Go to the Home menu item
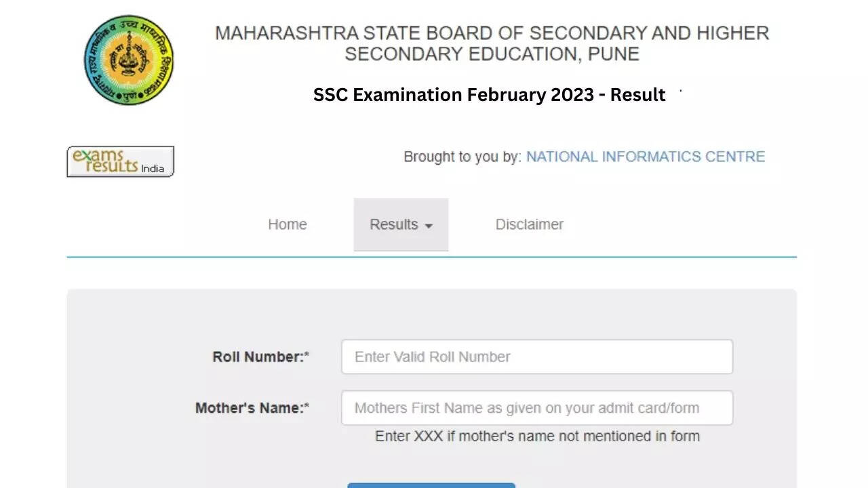Image resolution: width=868 pixels, height=488 pixels. pyautogui.click(x=287, y=224)
